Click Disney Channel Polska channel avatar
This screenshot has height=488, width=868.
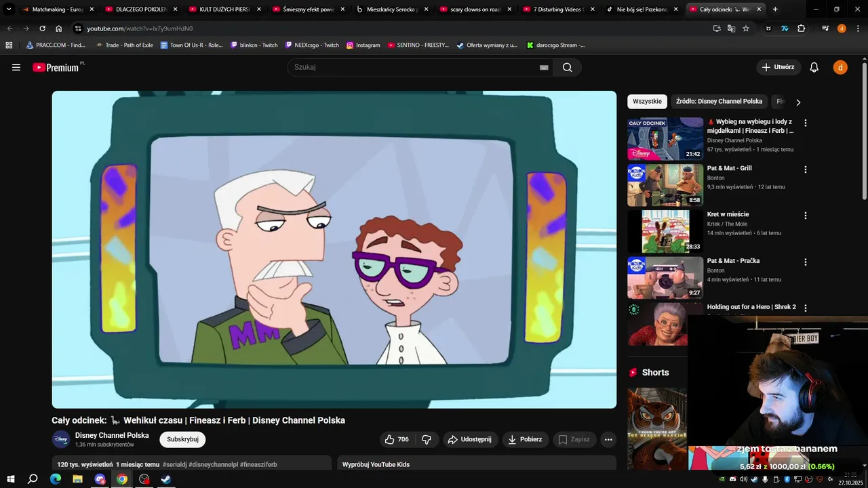coord(61,439)
